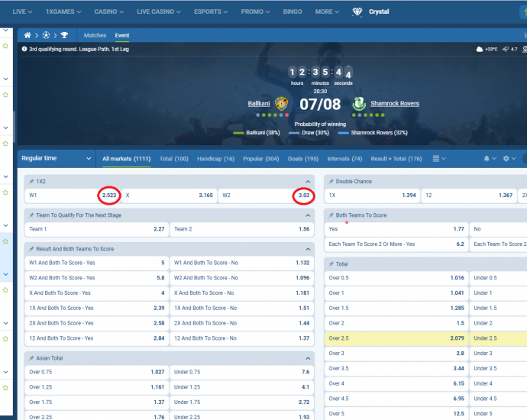This screenshot has width=527, height=420.
Task: Select highlighted Over 2.5 at 2.079
Action: tap(396, 338)
